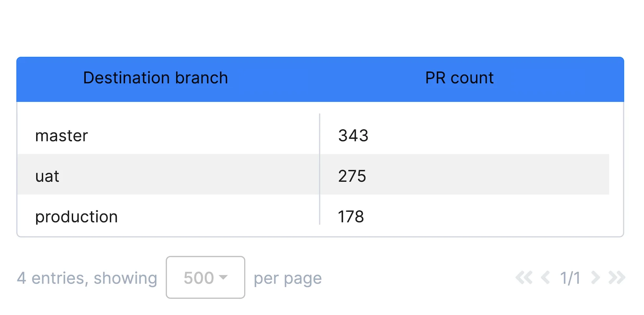Click the PR count 343 for master

[x=353, y=135]
